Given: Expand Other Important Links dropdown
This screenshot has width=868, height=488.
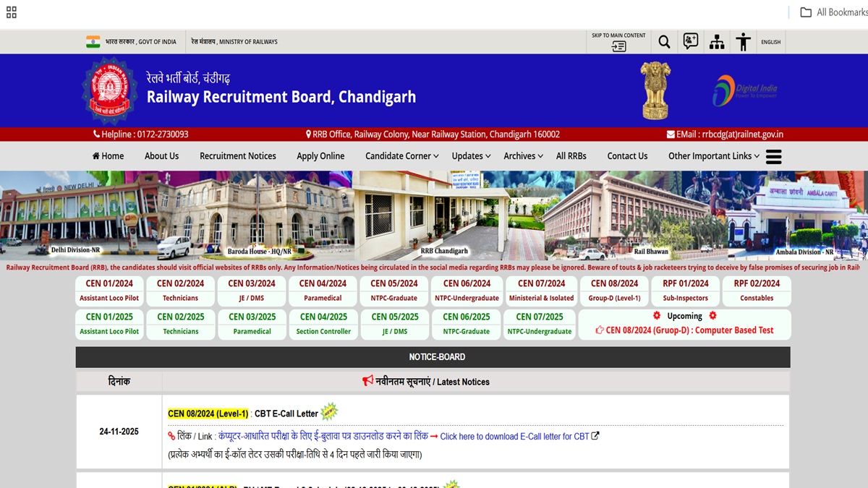Looking at the screenshot, I should 713,156.
